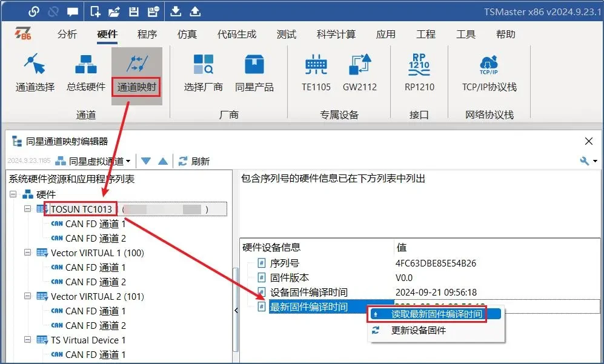Click the # icon beside 固件版本
Image resolution: width=604 pixels, height=364 pixels.
point(262,278)
